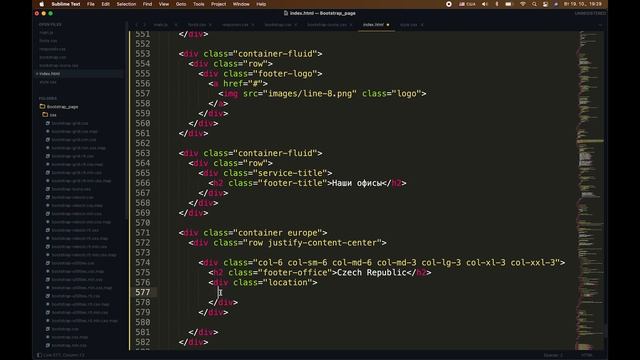The height and width of the screenshot is (360, 640).
Task: Open the Goto menu
Action: pyautogui.click(x=181, y=4)
